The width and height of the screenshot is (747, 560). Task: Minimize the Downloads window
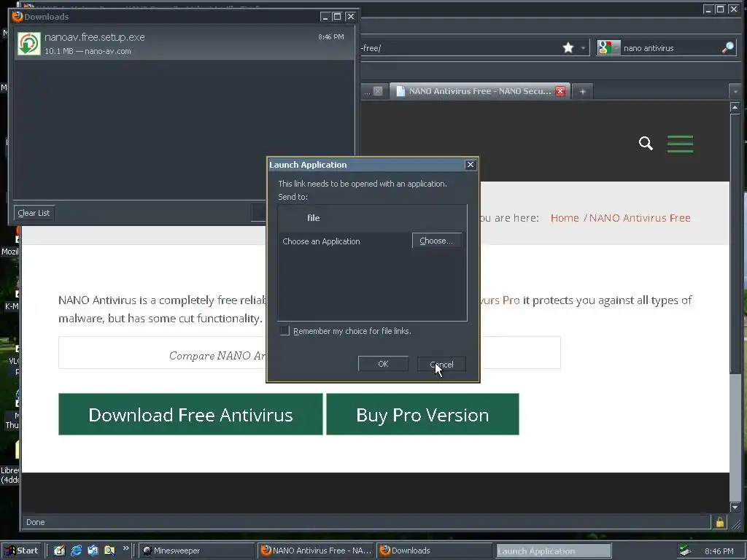click(325, 17)
